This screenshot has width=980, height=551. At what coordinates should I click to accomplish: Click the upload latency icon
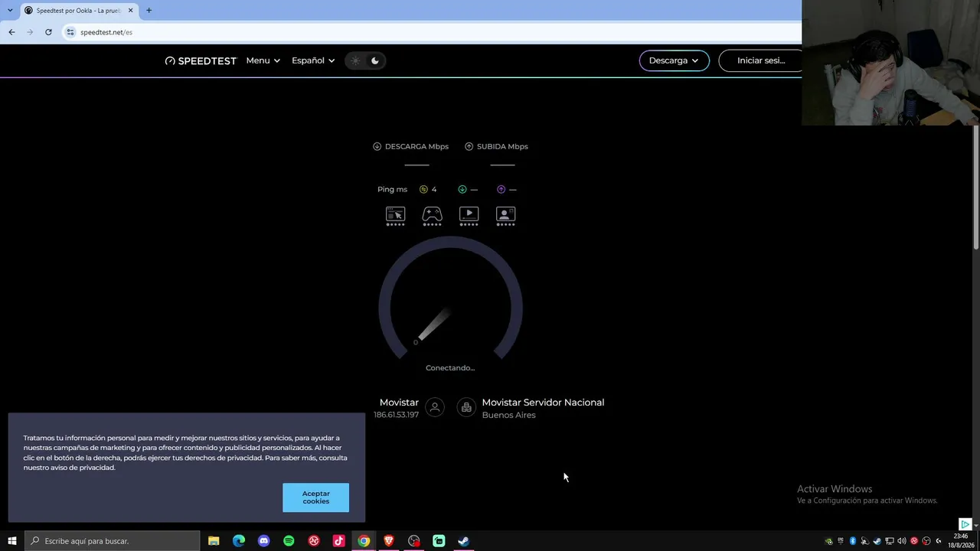pos(501,189)
